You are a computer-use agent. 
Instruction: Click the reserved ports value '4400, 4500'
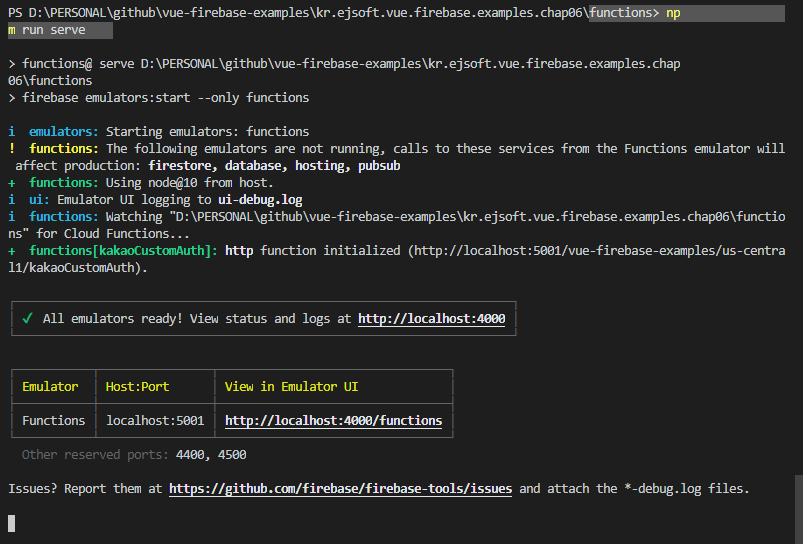click(x=211, y=455)
